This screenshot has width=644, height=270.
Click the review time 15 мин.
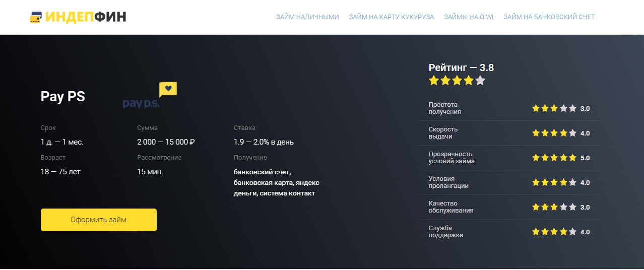pyautogui.click(x=150, y=172)
